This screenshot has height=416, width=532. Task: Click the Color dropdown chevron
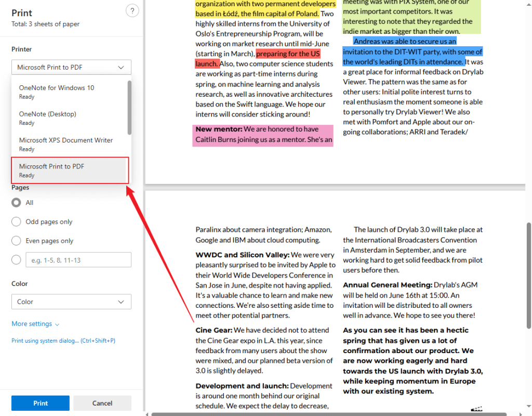(x=122, y=302)
